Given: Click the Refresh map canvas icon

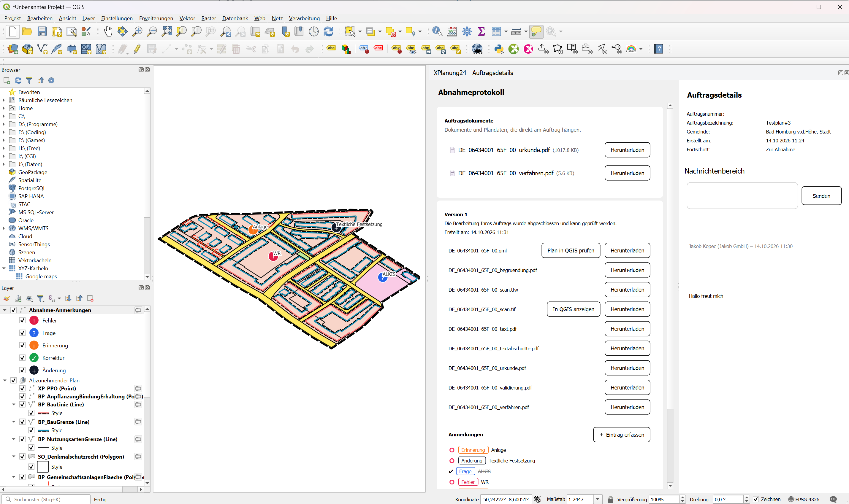Looking at the screenshot, I should [x=328, y=31].
